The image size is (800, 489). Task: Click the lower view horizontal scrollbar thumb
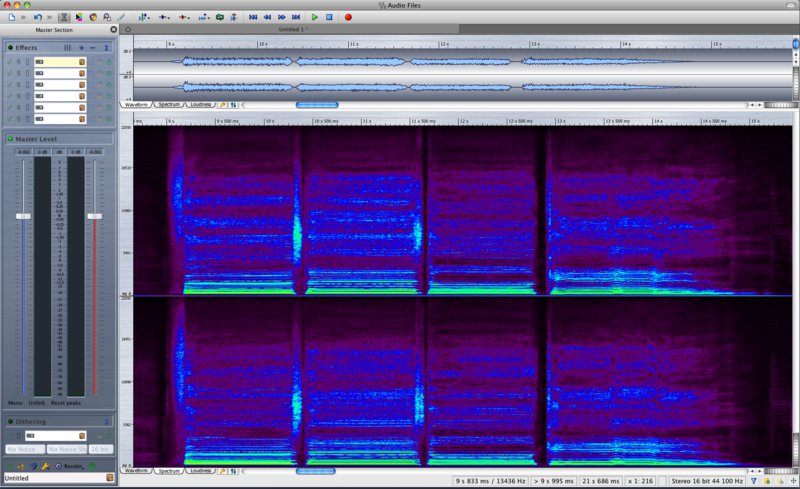pos(316,471)
